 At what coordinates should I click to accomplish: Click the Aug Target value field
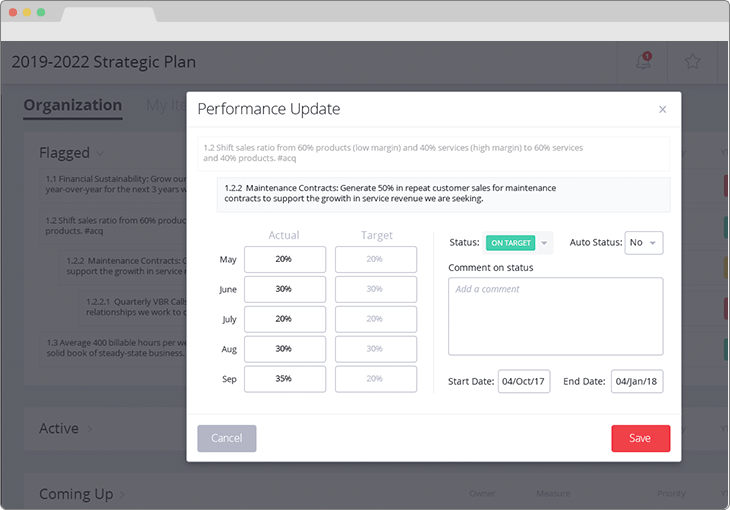point(376,349)
